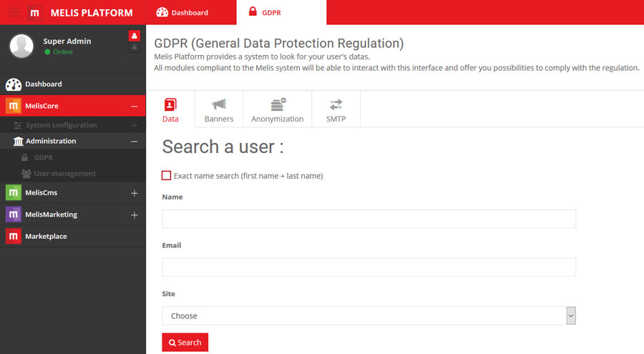644x354 pixels.
Task: Click the red user profile icon
Action: pyautogui.click(x=134, y=36)
